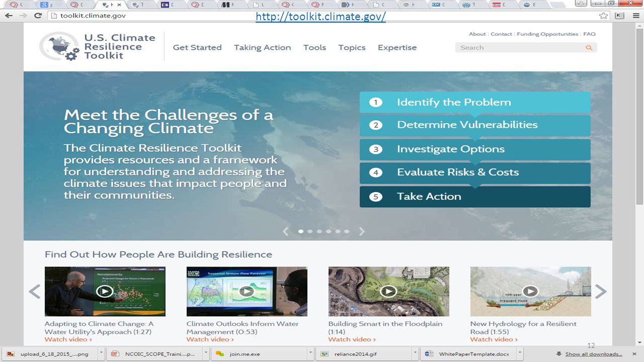Viewport: 644px width, 362px height.
Task: Click Watch video under New Hydrology
Action: [x=494, y=339]
